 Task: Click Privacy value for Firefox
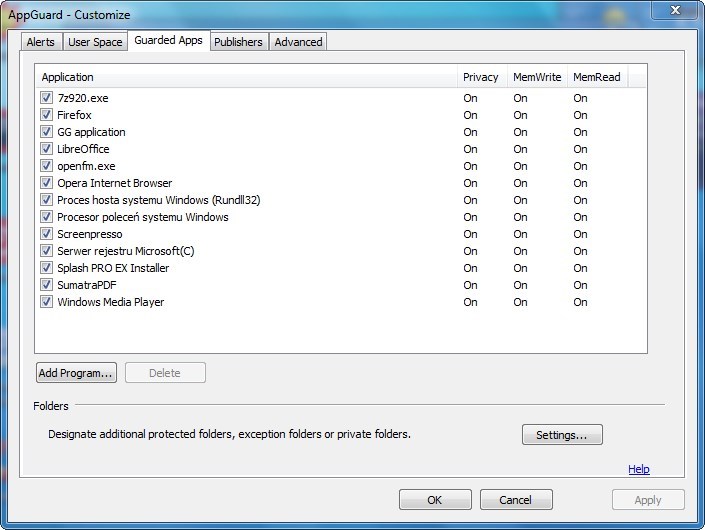(470, 115)
